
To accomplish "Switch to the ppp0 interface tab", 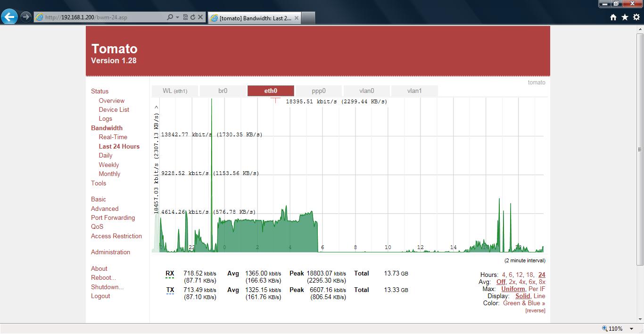I will pos(319,91).
